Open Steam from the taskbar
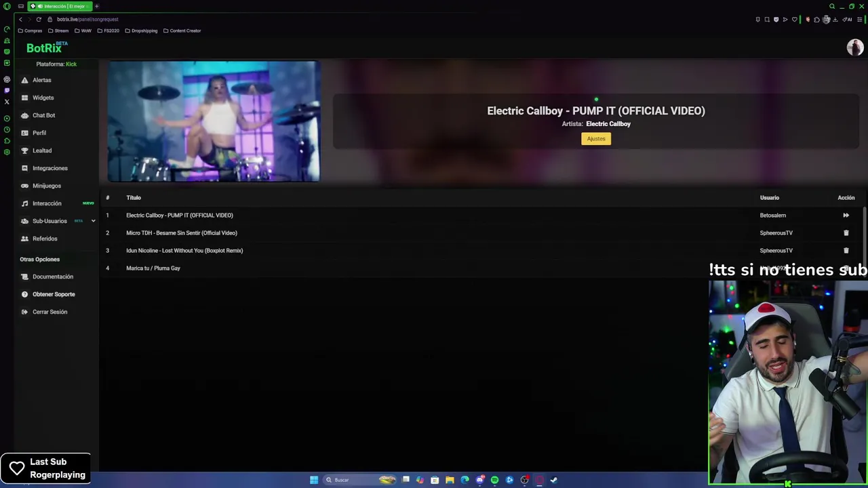Screen dimensions: 868x488 pyautogui.click(x=554, y=480)
